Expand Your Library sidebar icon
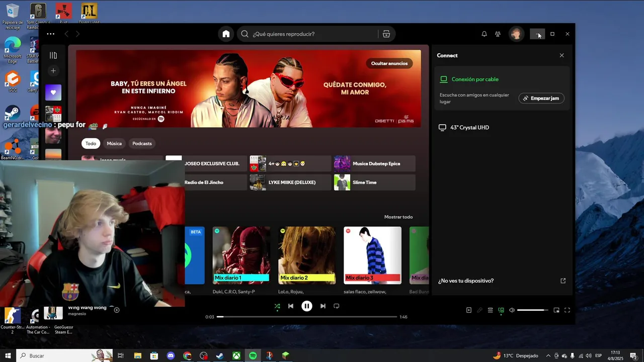Image resolution: width=644 pixels, height=362 pixels. pyautogui.click(x=53, y=55)
